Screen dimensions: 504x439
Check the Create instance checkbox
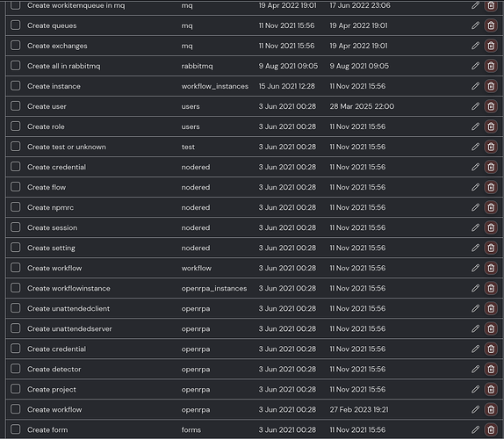tap(16, 86)
